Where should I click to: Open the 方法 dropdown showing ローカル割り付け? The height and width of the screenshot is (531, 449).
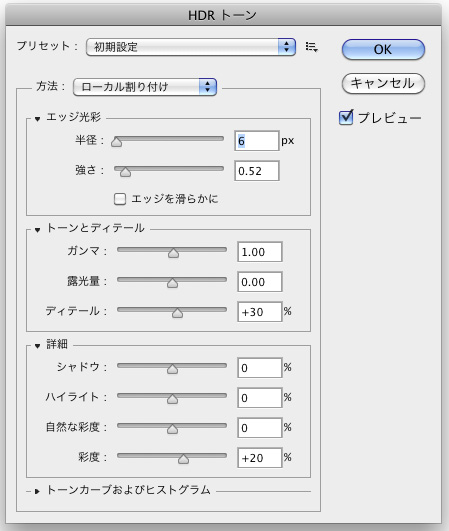point(145,87)
